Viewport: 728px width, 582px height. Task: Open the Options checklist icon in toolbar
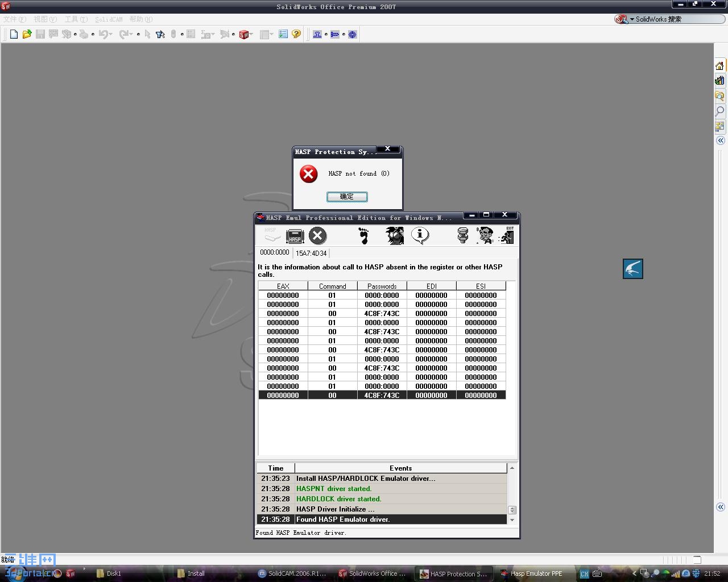click(283, 35)
